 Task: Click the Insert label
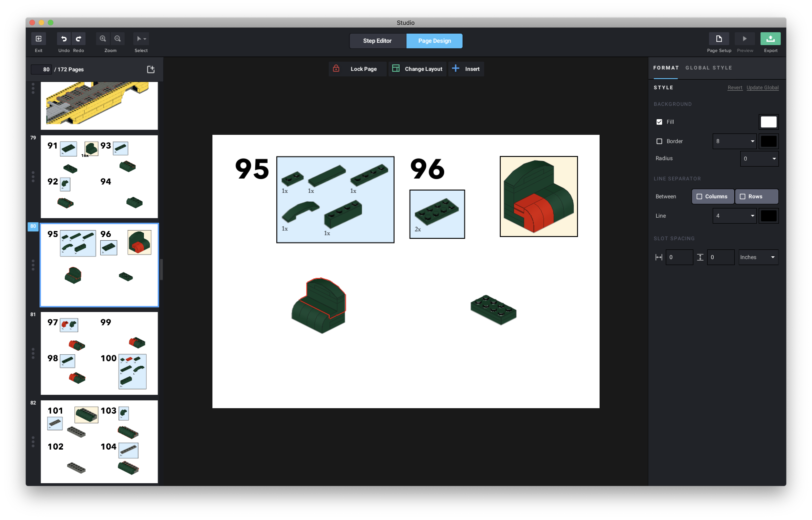point(472,69)
